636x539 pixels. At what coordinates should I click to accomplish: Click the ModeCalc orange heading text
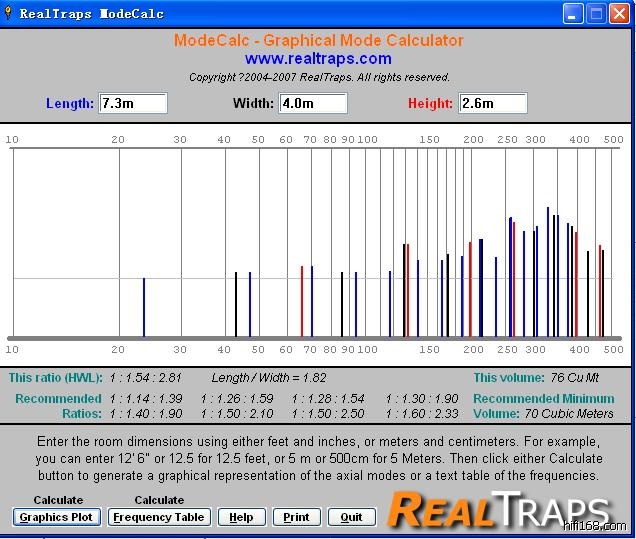(318, 41)
